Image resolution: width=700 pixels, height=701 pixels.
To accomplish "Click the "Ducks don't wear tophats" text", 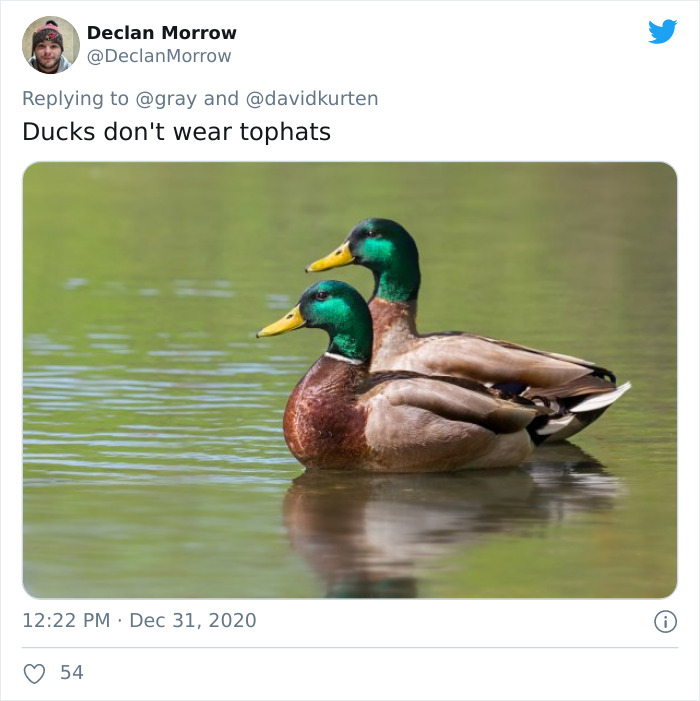I will click(177, 132).
